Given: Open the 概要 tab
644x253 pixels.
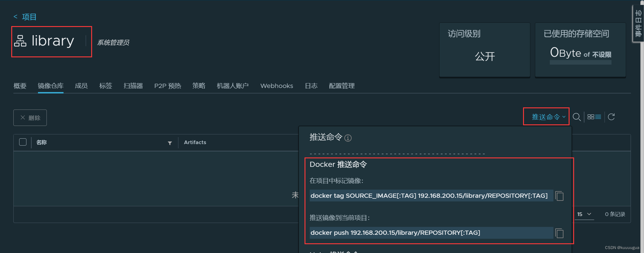Looking at the screenshot, I should click(20, 86).
